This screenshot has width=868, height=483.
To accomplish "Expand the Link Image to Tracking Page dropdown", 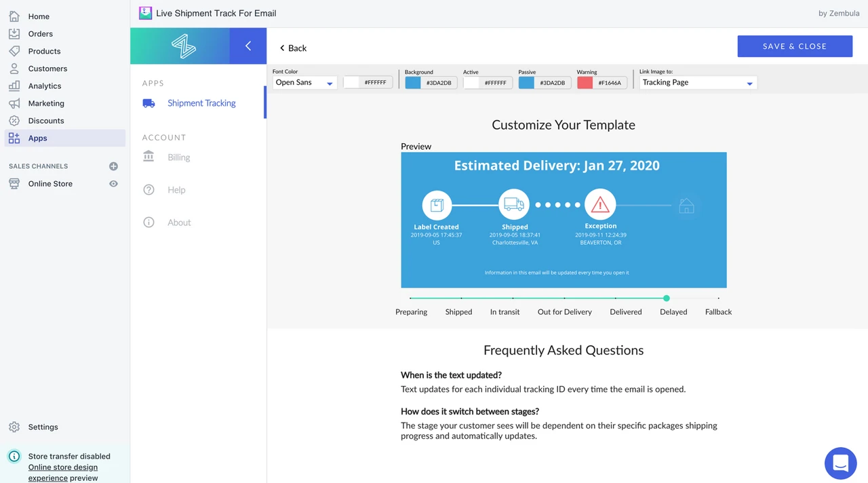I will click(x=698, y=83).
